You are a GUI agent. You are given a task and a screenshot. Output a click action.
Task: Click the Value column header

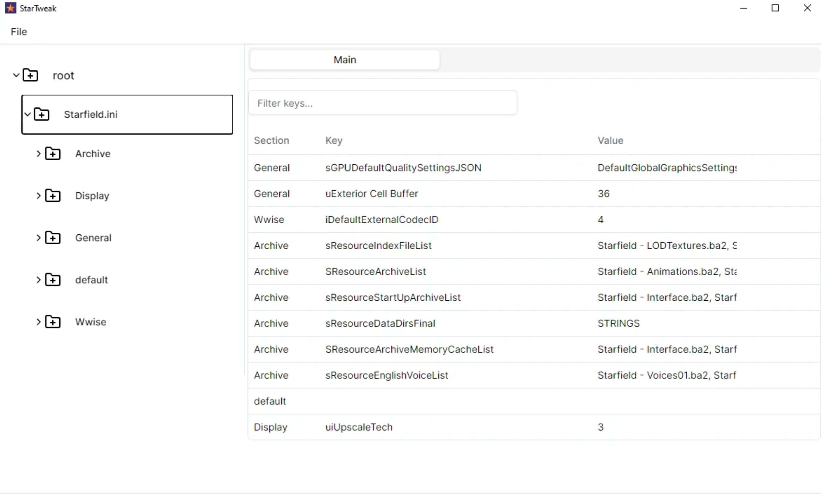pyautogui.click(x=610, y=141)
